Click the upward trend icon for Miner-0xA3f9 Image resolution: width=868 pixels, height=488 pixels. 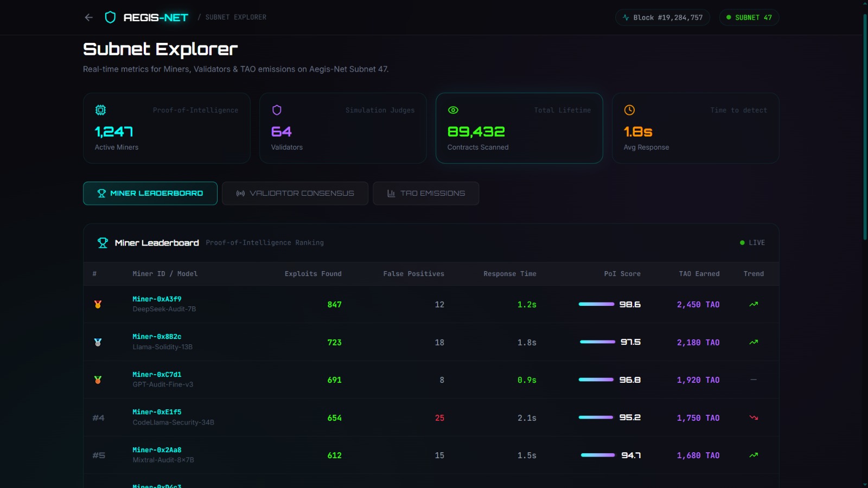coord(754,304)
